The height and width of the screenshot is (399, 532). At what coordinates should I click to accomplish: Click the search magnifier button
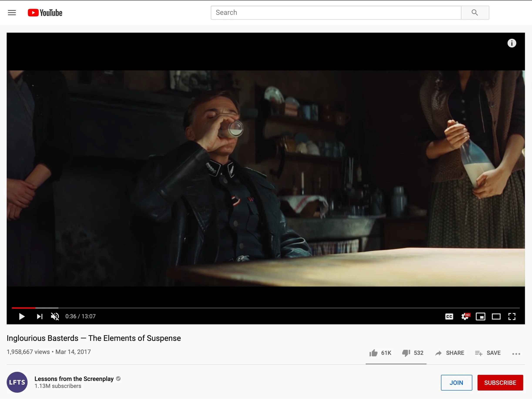click(475, 12)
